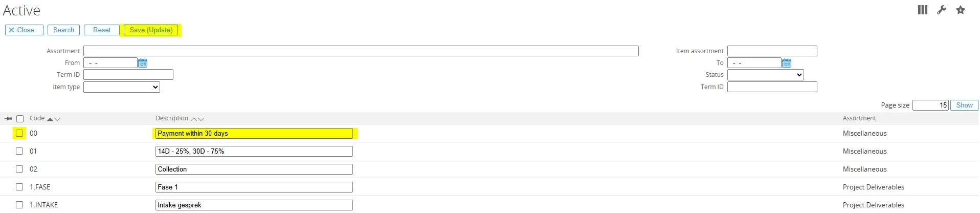Expand the Status dropdown
Viewport: 980px width, 213px height.
(x=765, y=75)
